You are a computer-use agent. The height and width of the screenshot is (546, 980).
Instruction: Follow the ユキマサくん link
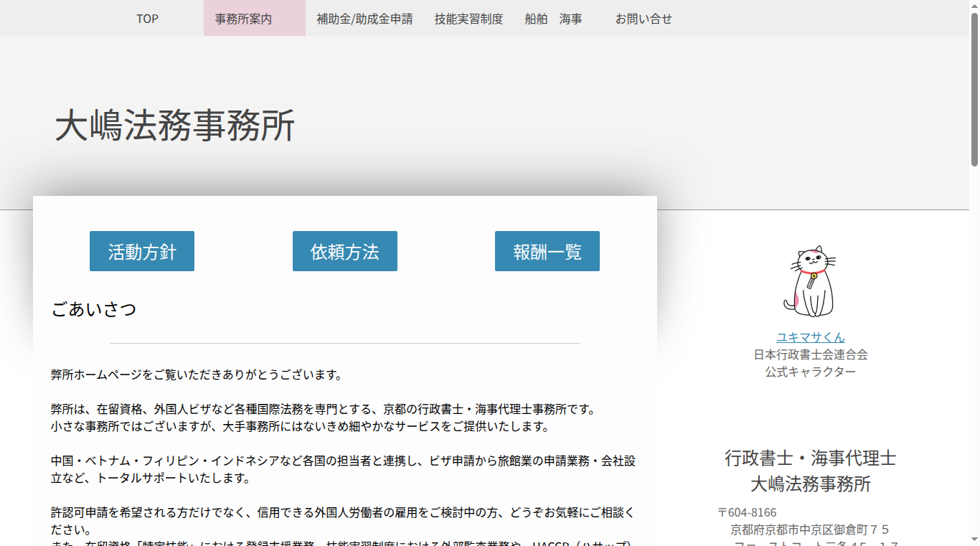click(x=811, y=337)
